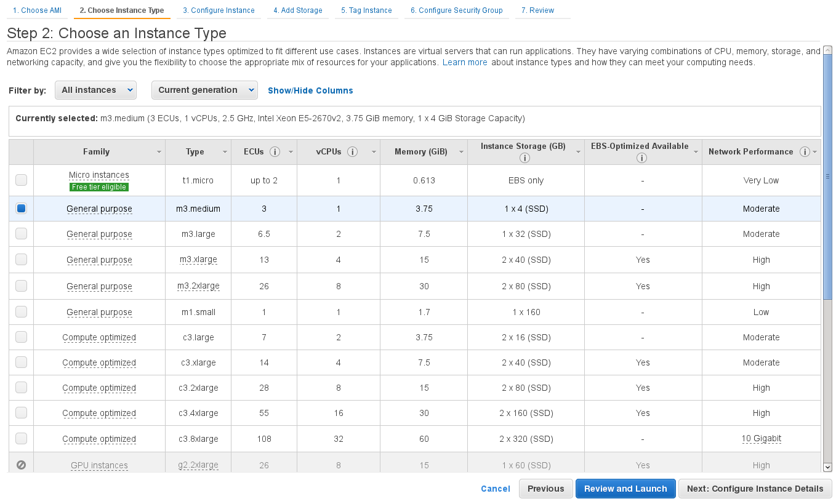The height and width of the screenshot is (504, 836).
Task: Select the t1.micro instance checkbox
Action: [x=21, y=180]
